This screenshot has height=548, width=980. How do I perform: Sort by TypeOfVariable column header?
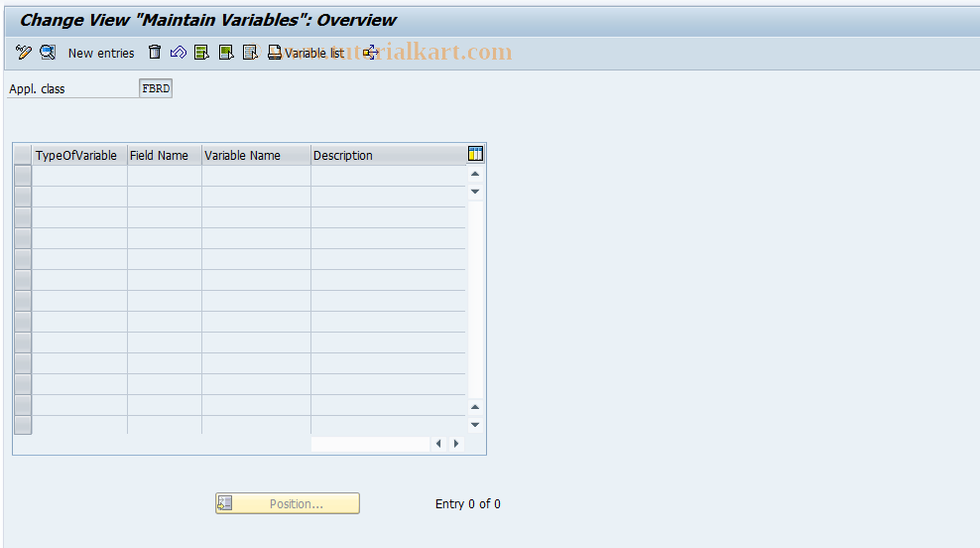pos(79,155)
